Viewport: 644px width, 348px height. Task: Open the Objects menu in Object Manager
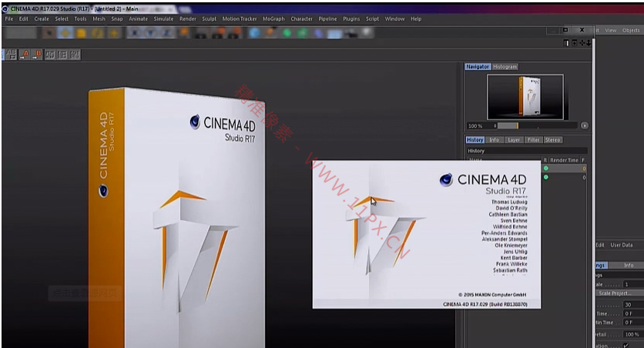(x=631, y=30)
